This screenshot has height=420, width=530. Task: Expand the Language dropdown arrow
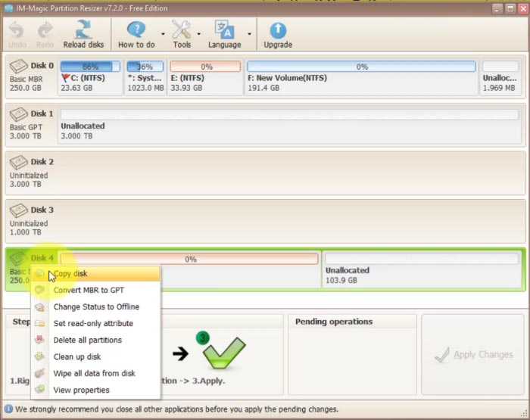point(249,34)
